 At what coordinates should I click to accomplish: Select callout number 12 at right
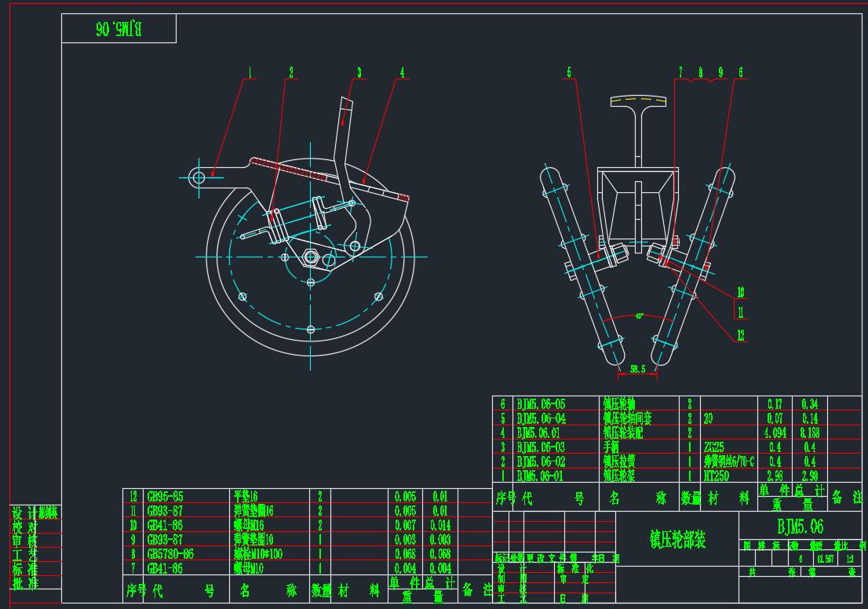click(x=740, y=335)
